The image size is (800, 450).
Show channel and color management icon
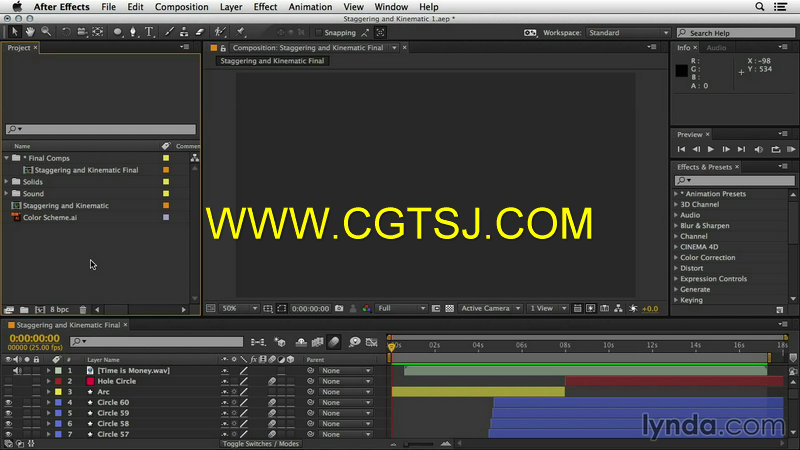click(366, 308)
